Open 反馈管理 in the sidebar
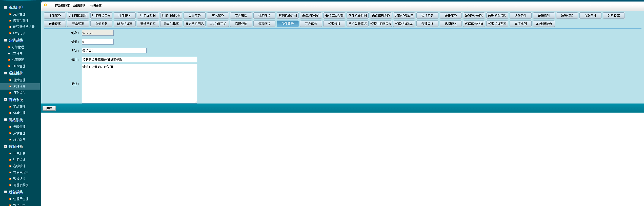 click(x=19, y=133)
